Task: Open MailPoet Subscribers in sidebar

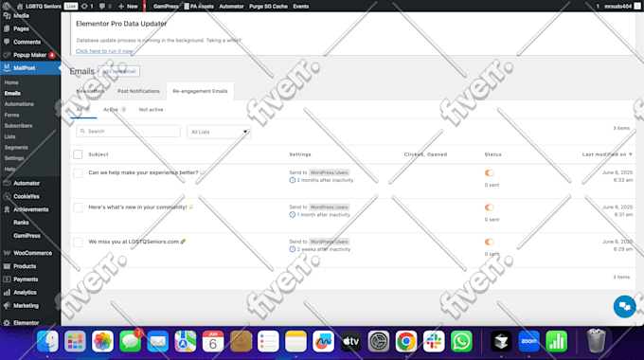Action: pyautogui.click(x=19, y=126)
